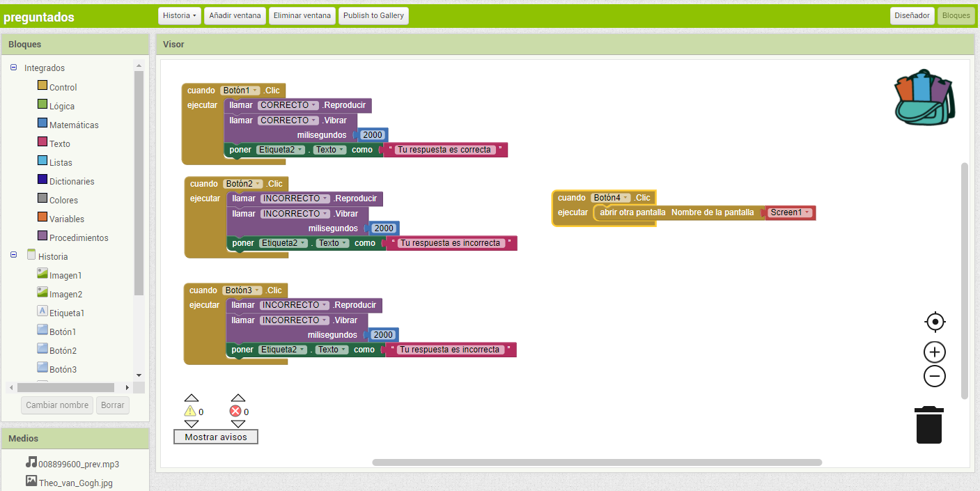Open CORRECTO dropdown in Vibrar block
The width and height of the screenshot is (980, 491).
click(x=288, y=120)
